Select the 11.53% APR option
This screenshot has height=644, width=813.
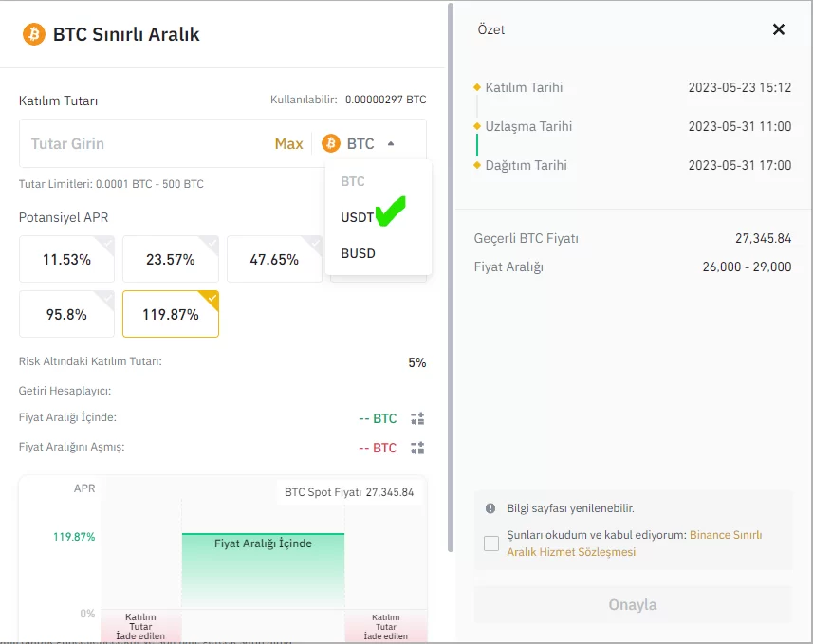tap(66, 259)
